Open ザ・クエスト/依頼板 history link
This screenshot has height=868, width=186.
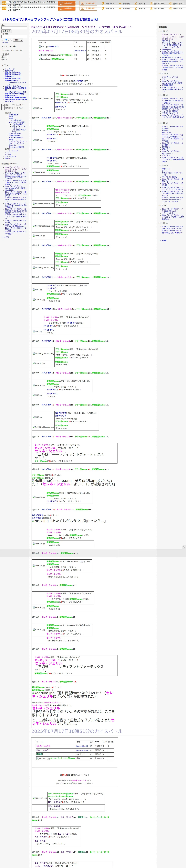(x=169, y=177)
